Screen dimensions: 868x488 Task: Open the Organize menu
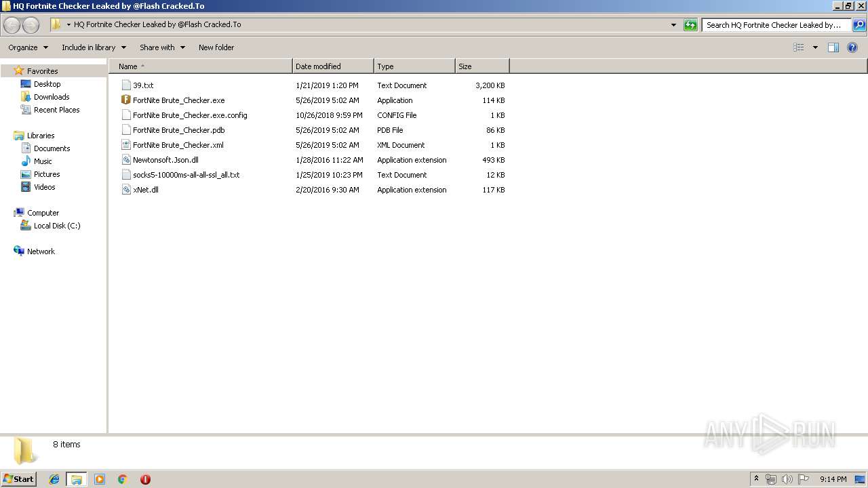(x=28, y=47)
